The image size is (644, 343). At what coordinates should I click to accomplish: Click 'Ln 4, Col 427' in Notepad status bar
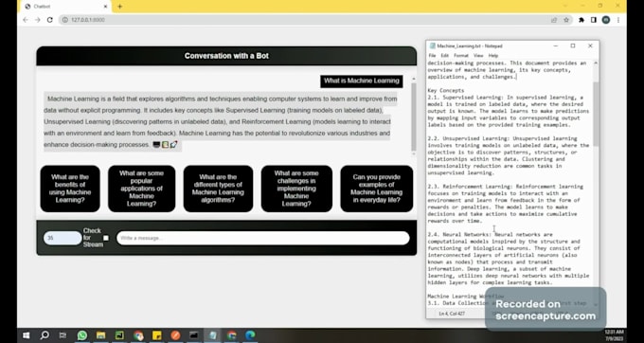[x=452, y=314]
